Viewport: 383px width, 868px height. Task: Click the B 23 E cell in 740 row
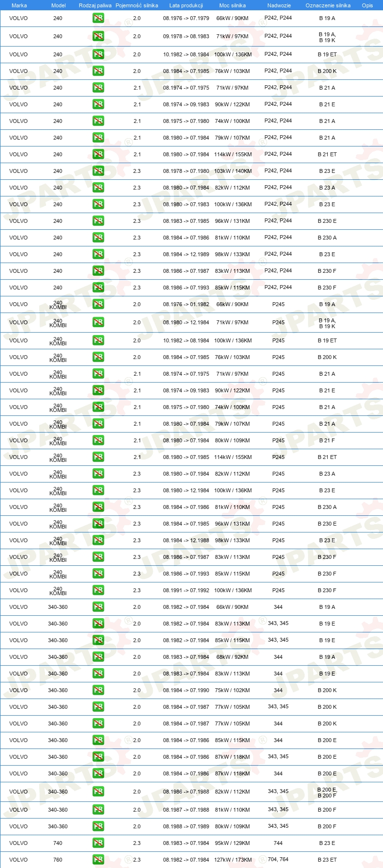tap(327, 843)
